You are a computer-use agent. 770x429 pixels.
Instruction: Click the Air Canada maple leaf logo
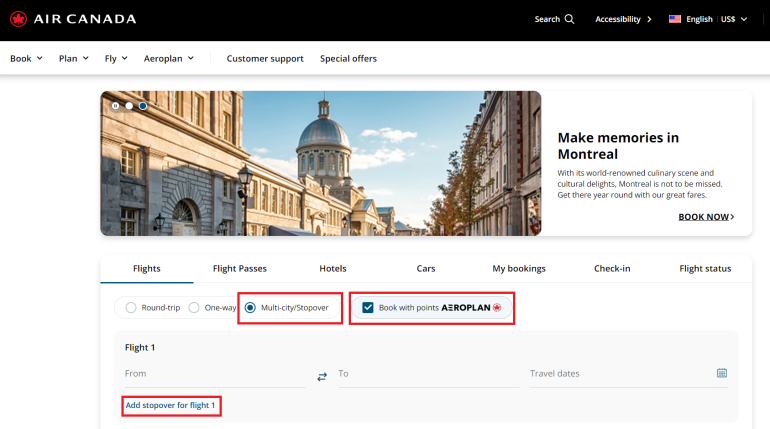click(19, 19)
